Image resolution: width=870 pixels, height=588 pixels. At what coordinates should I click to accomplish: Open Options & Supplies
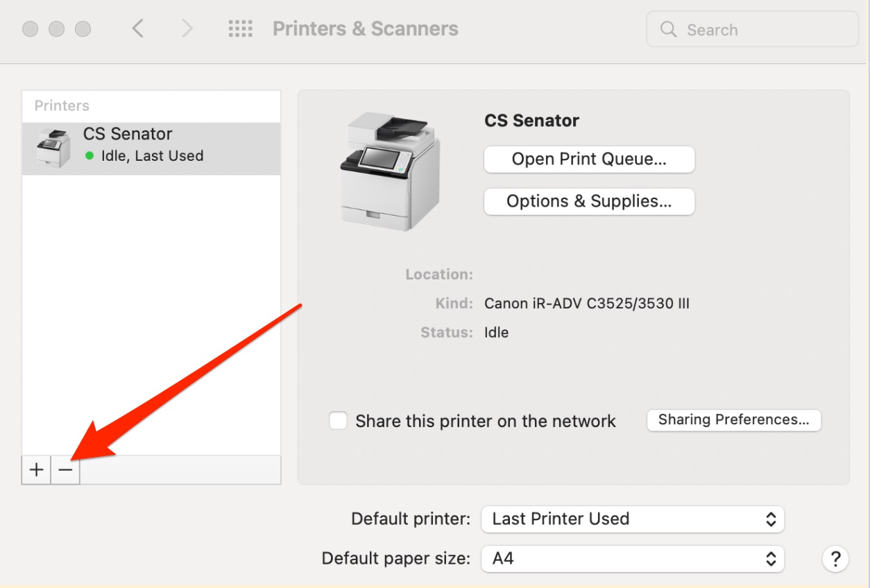(589, 202)
